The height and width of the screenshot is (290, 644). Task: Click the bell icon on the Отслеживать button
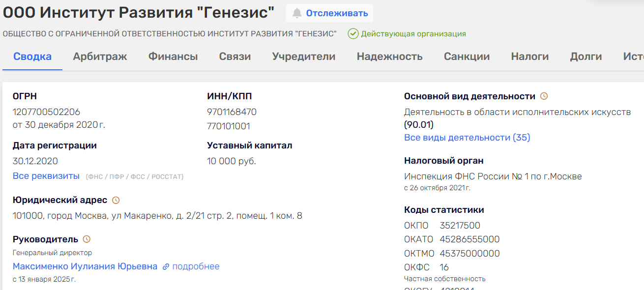pos(298,13)
